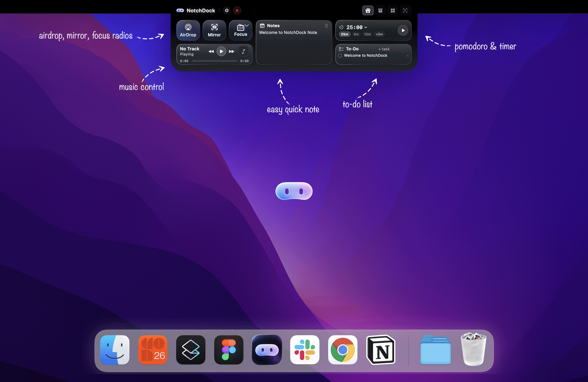Image resolution: width=588 pixels, height=382 pixels.
Task: Click the NotchDock mascot on desktop
Action: pyautogui.click(x=294, y=191)
